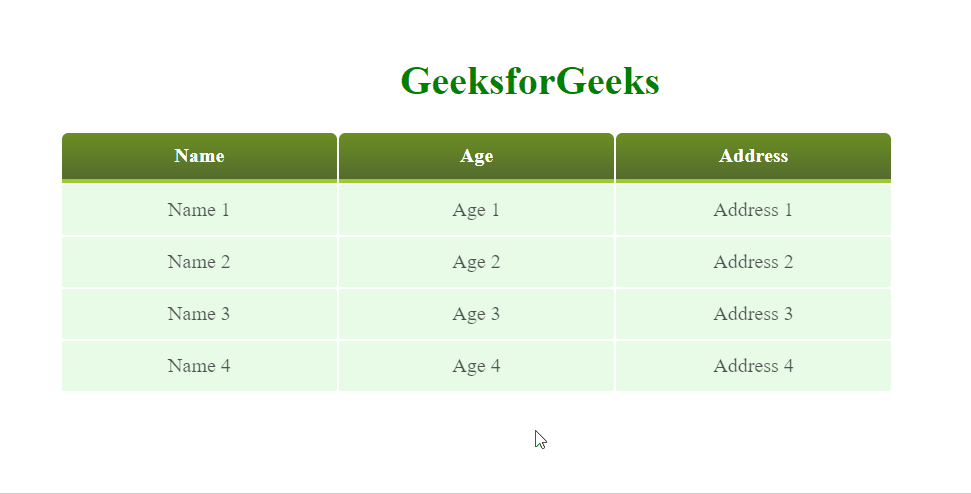Click the Address 1 table cell
The width and height of the screenshot is (971, 494).
(753, 210)
